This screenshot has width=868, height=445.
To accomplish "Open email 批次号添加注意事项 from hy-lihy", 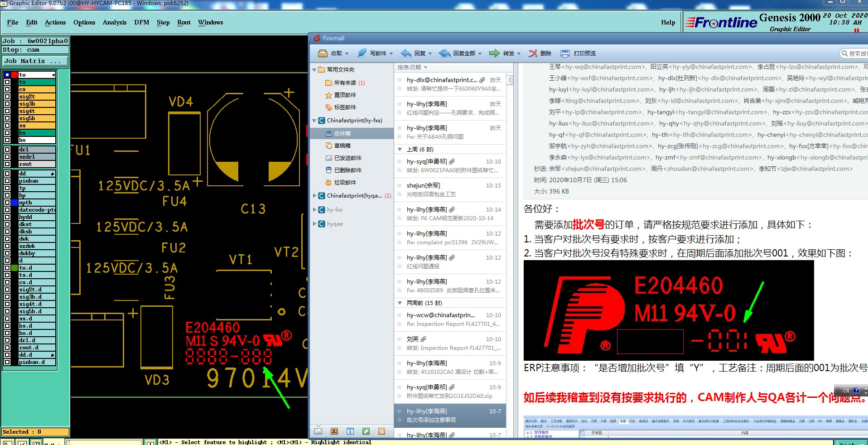I will pyautogui.click(x=450, y=416).
